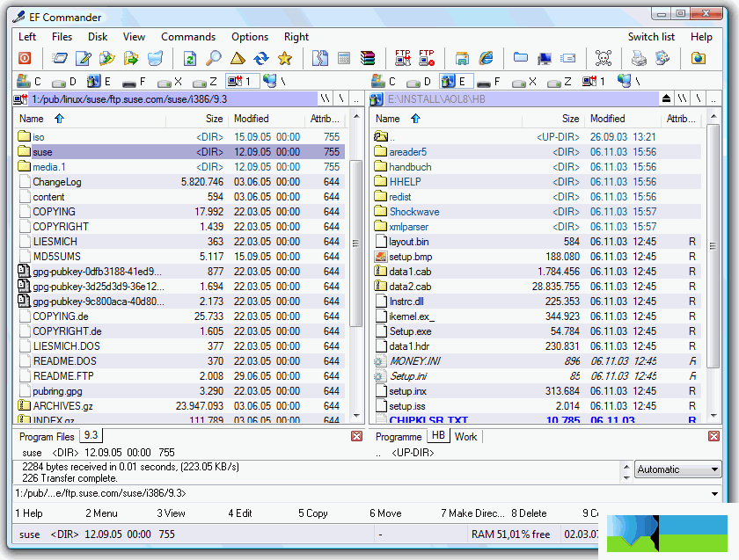Select drive D in the left drive bar

coord(63,82)
